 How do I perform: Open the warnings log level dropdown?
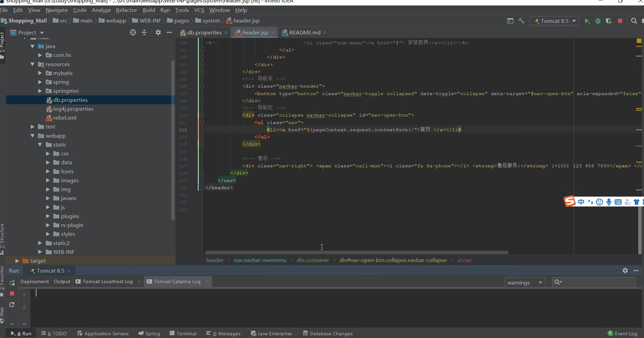[525, 282]
